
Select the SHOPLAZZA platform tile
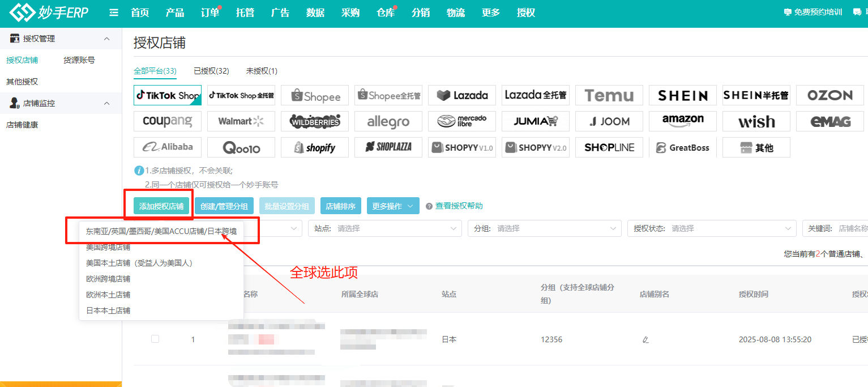click(388, 147)
